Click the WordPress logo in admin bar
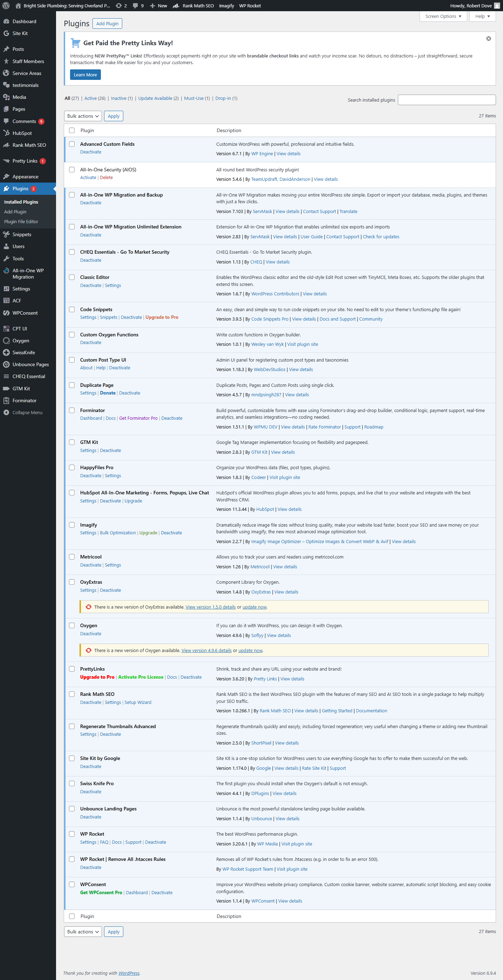The width and height of the screenshot is (503, 980). click(6, 6)
